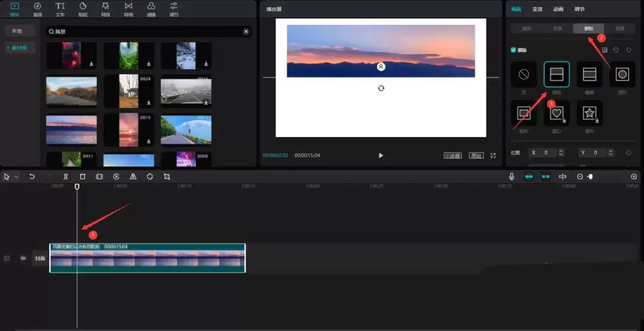
Task: Open the Text (文本) panel
Action: 60,8
